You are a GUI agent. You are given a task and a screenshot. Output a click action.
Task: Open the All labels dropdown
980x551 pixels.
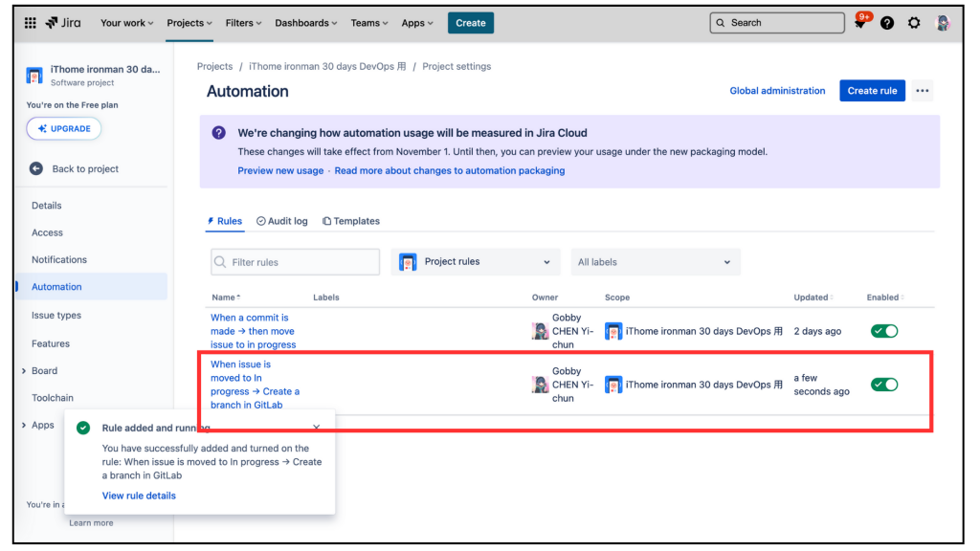point(655,262)
